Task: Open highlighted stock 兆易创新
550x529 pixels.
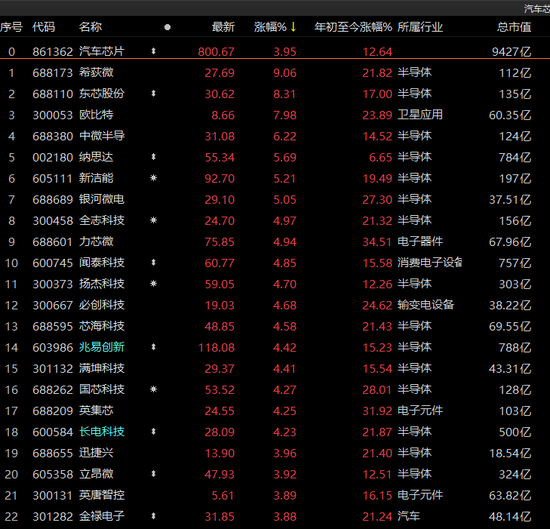Action: pyautogui.click(x=102, y=347)
